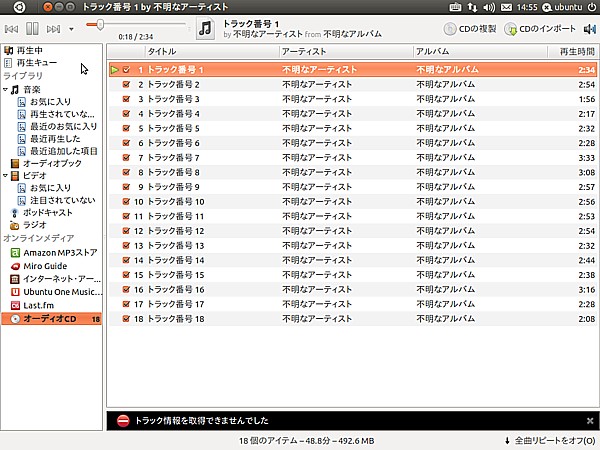Skip to the next track
This screenshot has width=600, height=450.
pyautogui.click(x=53, y=29)
